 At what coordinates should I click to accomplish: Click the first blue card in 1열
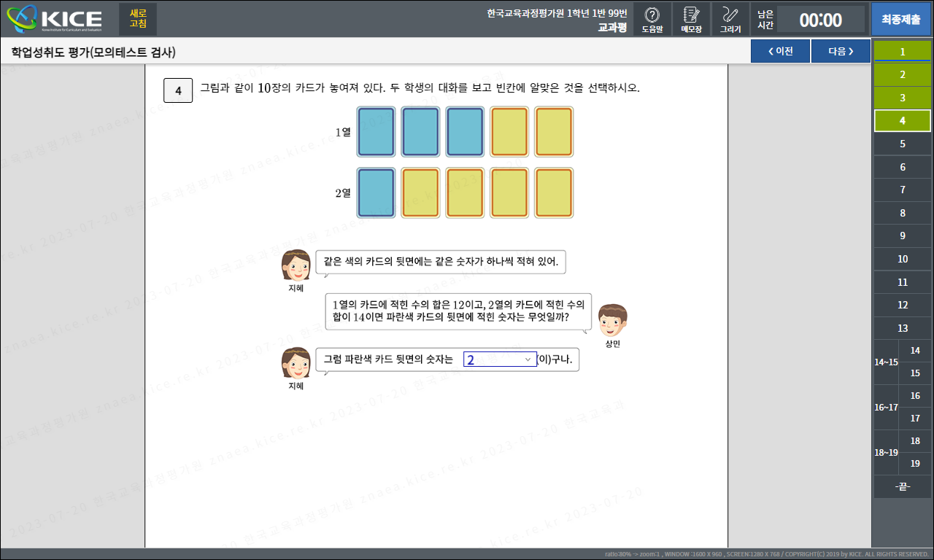(x=376, y=132)
